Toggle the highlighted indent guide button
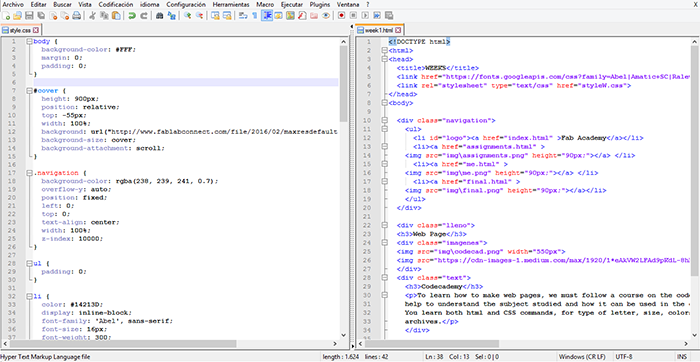The width and height of the screenshot is (700, 362). [x=267, y=16]
